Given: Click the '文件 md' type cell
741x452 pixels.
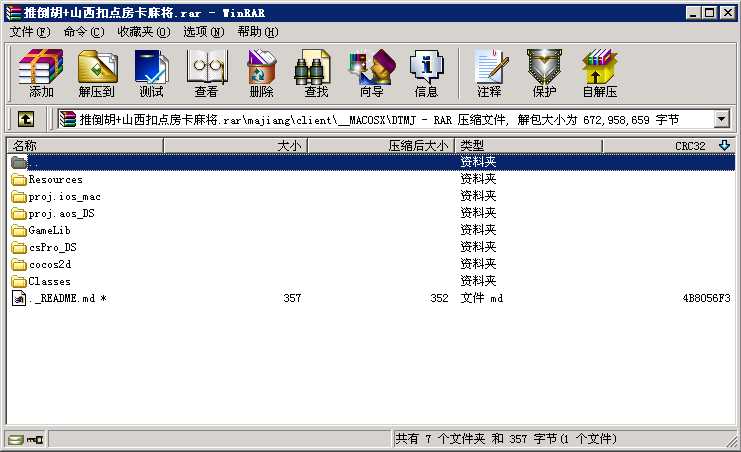Looking at the screenshot, I should 482,298.
